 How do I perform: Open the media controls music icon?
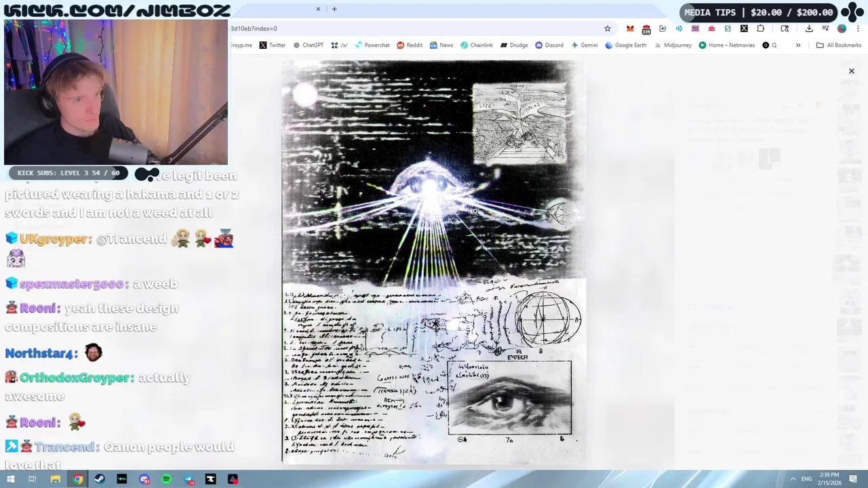point(825,28)
